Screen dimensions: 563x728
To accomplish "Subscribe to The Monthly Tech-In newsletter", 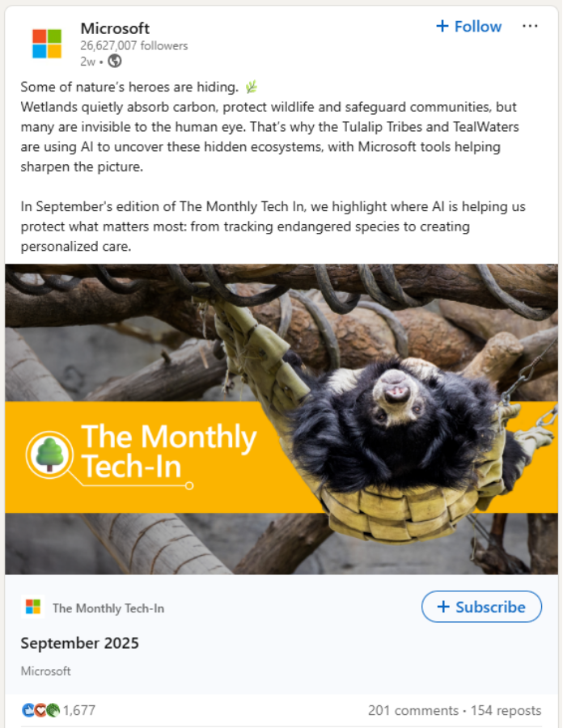I will click(481, 607).
